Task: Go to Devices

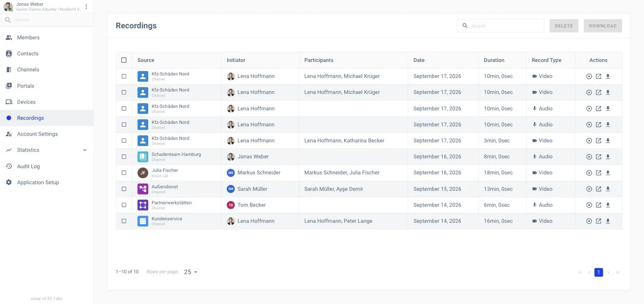Action: 47,102
